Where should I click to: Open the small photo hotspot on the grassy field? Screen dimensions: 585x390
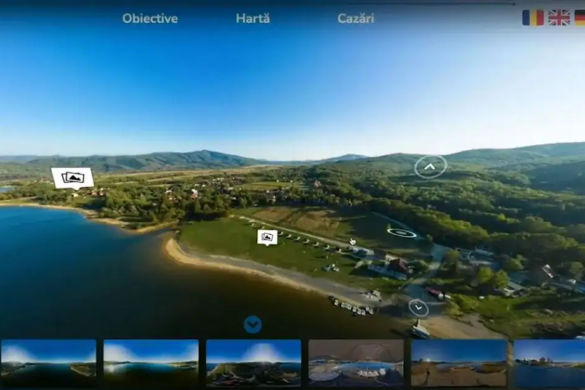(268, 237)
